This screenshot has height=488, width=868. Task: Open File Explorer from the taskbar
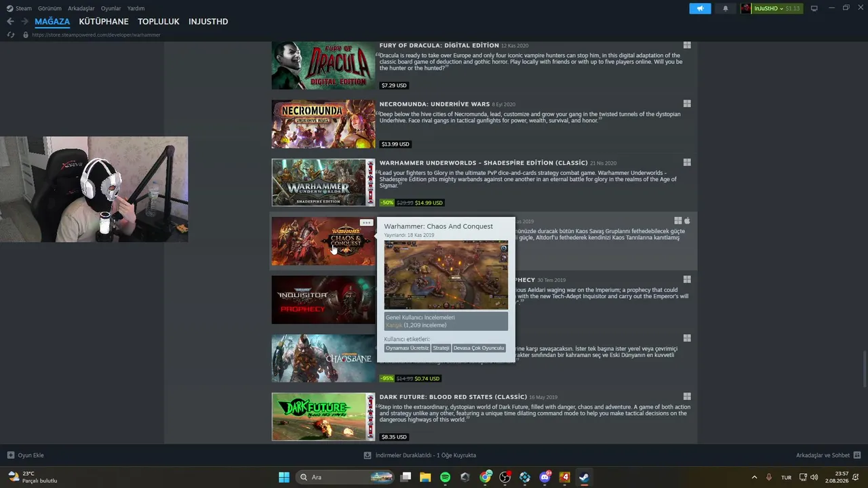tap(425, 477)
